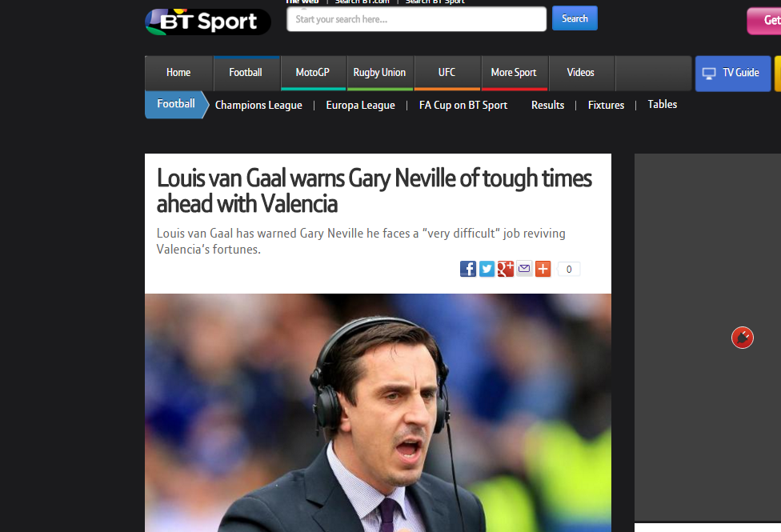781x532 pixels.
Task: Open Gary Neville article photo
Action: [378, 413]
